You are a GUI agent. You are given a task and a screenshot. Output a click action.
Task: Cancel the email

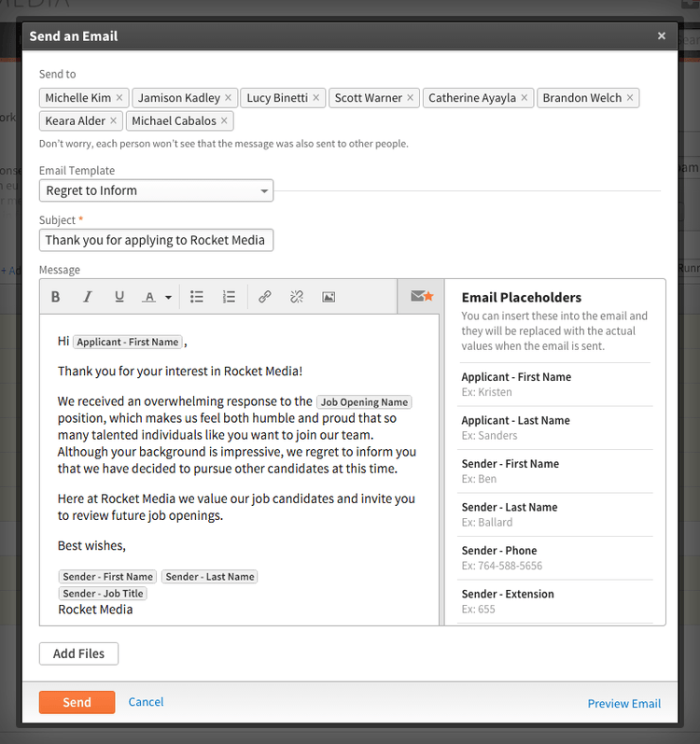click(147, 702)
